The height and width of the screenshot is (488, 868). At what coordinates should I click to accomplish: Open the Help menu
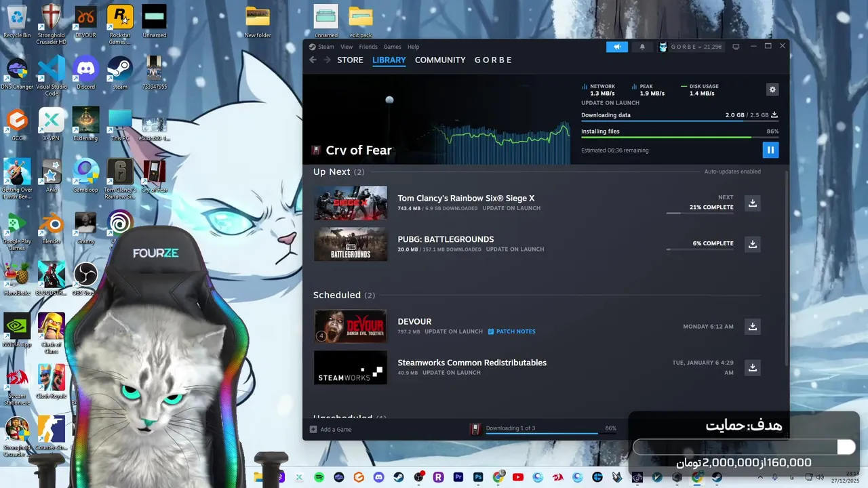(413, 47)
